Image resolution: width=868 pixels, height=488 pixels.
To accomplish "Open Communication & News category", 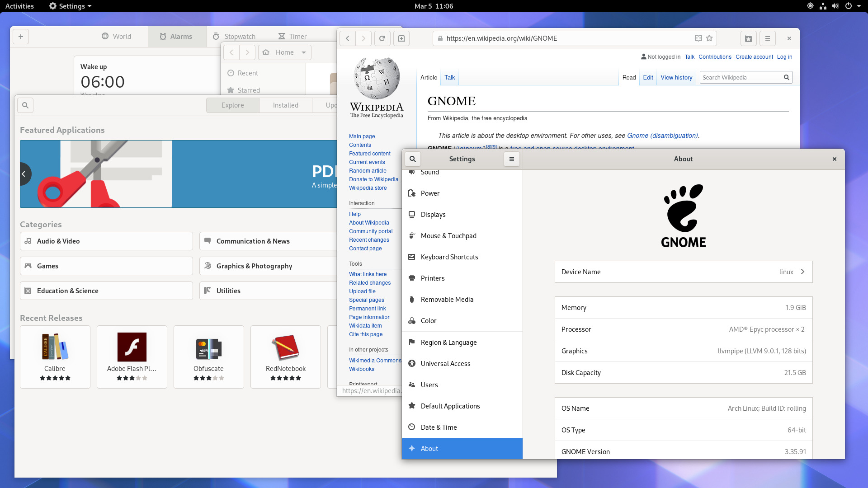I will (269, 241).
